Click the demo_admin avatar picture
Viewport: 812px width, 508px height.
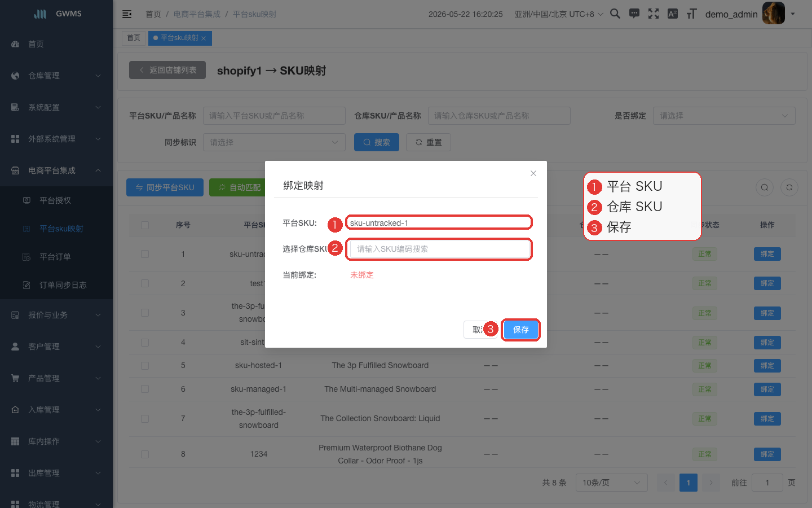774,13
